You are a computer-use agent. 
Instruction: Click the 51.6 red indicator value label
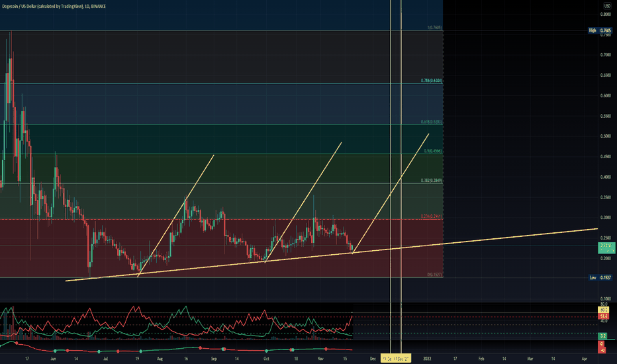(x=604, y=316)
